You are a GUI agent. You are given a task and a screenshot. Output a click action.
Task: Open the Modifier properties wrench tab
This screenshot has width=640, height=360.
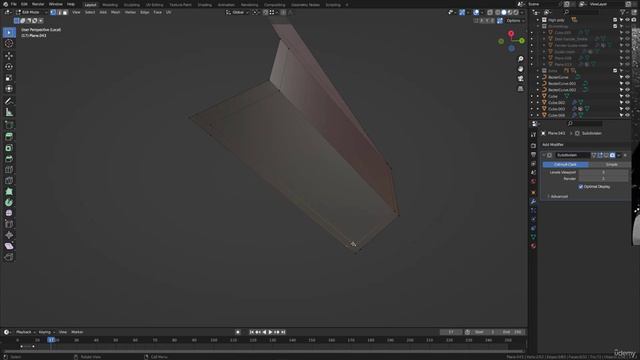[x=533, y=202]
